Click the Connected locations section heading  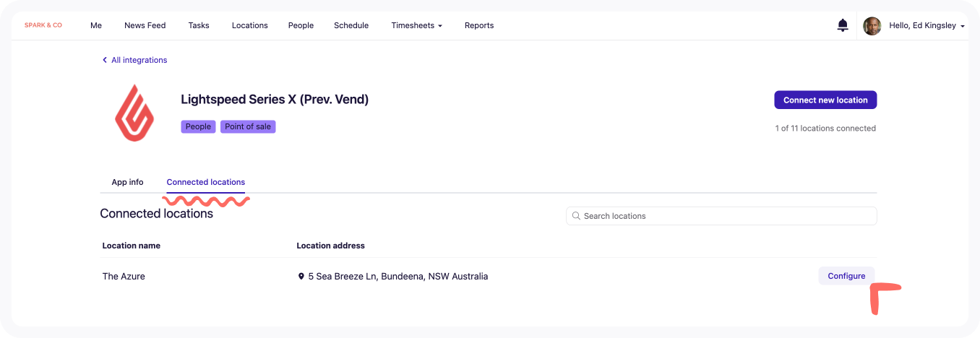(x=156, y=214)
